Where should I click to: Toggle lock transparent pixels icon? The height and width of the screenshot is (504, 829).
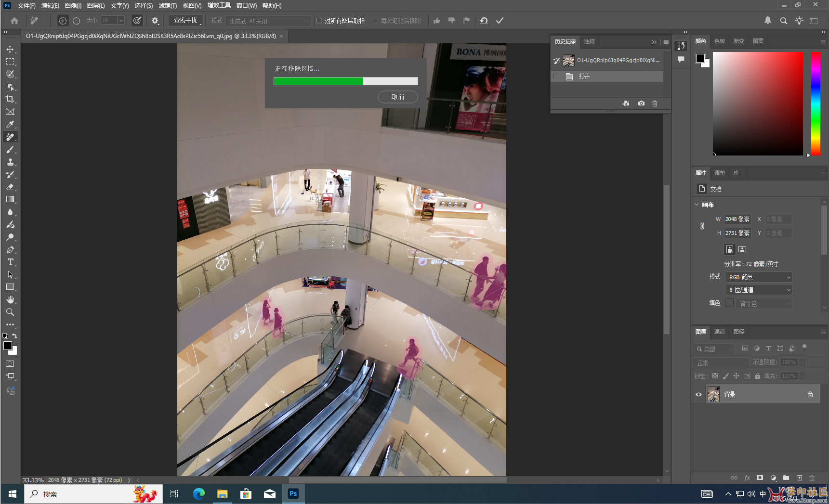[715, 376]
